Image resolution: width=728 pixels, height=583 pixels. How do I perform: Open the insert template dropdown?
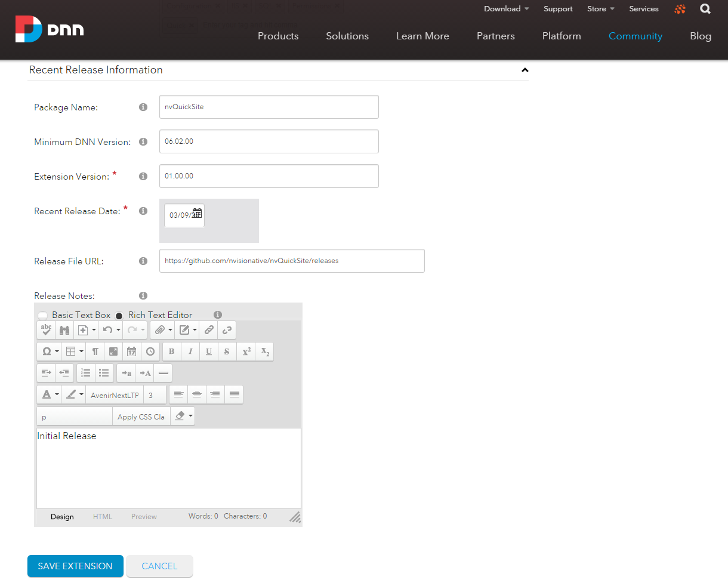coord(85,330)
